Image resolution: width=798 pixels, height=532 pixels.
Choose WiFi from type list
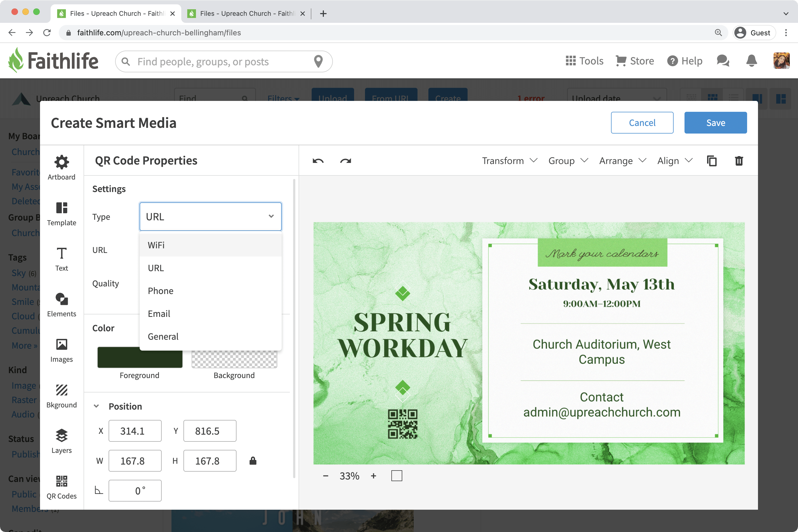pyautogui.click(x=210, y=245)
